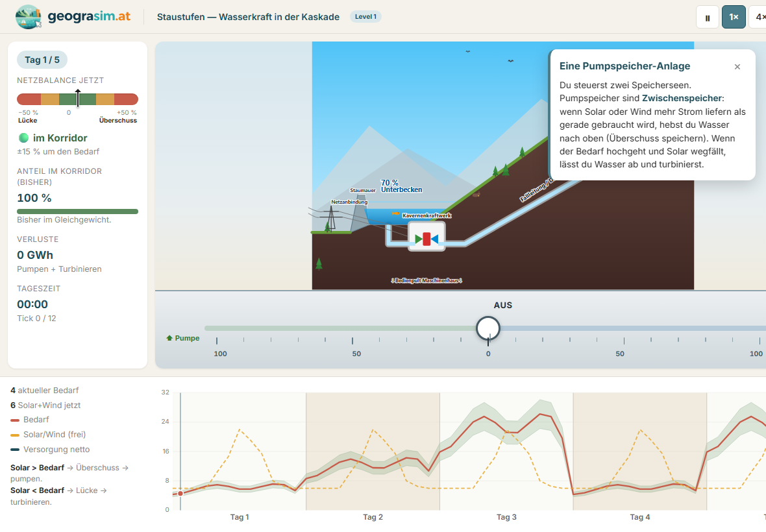
Task: Click the Tag 1 / 5 day badge
Action: tap(42, 60)
